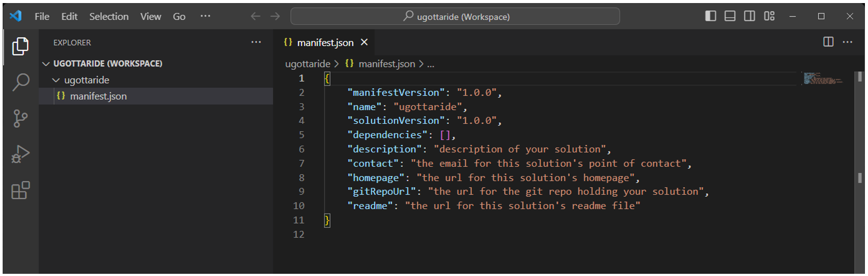
Task: Collapse the UGOTTARIDE (WORKSPACE) section
Action: [x=46, y=64]
